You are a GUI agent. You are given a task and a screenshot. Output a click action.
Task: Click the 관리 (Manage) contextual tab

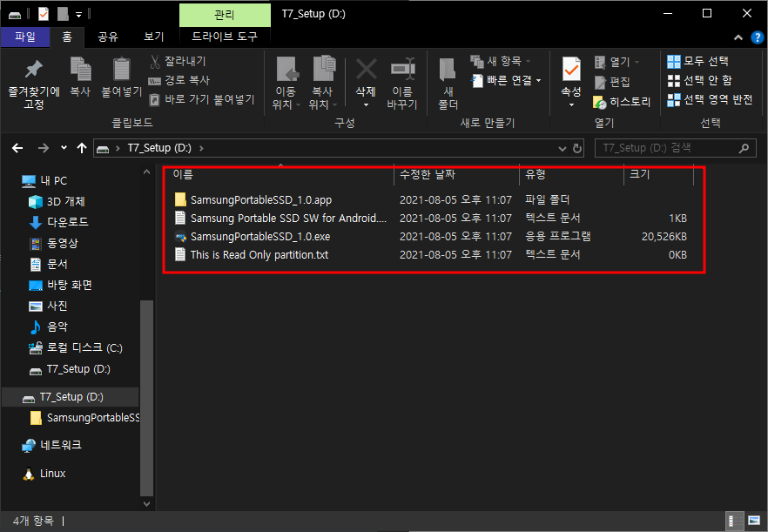click(225, 15)
